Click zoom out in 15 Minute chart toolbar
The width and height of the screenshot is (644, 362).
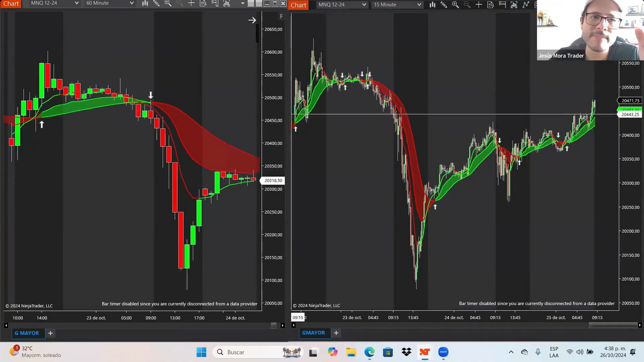(x=467, y=4)
